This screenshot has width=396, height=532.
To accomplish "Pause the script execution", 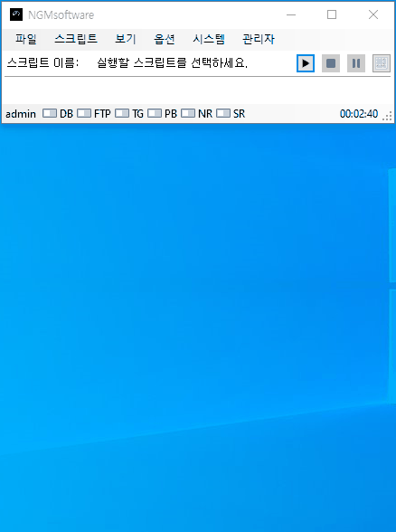I will click(356, 63).
